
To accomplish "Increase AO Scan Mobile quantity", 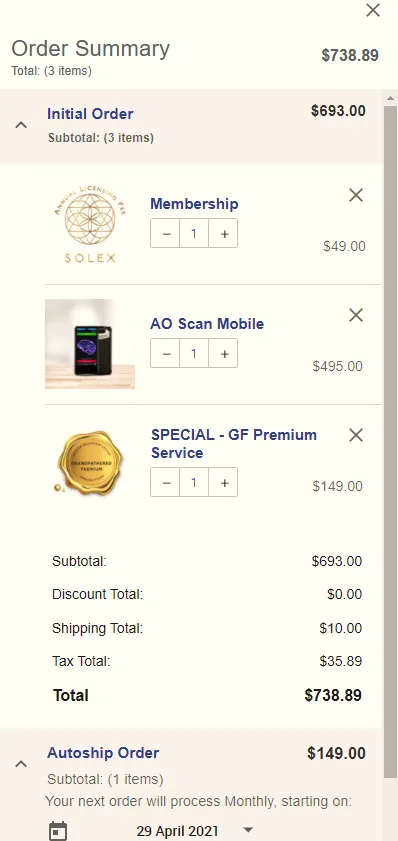I will 223,353.
